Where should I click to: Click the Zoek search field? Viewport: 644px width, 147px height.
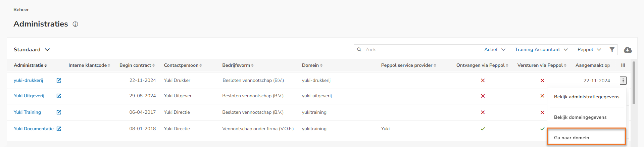pos(419,50)
